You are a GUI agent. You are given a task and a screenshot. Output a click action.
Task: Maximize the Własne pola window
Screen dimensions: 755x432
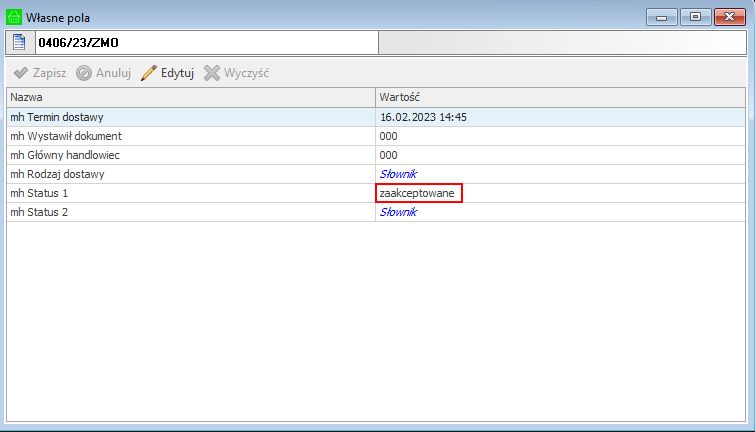pos(696,16)
